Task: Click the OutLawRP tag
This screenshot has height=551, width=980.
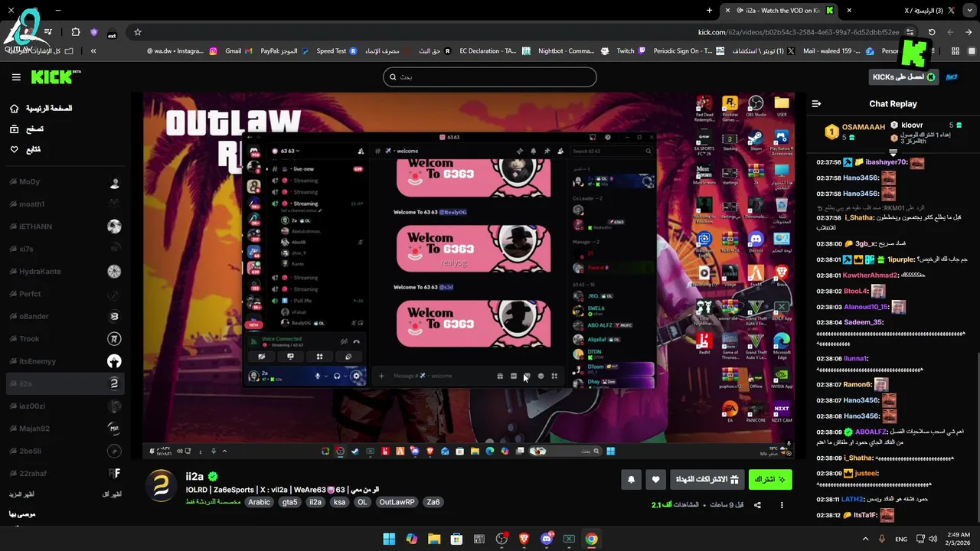Action: coord(397,503)
